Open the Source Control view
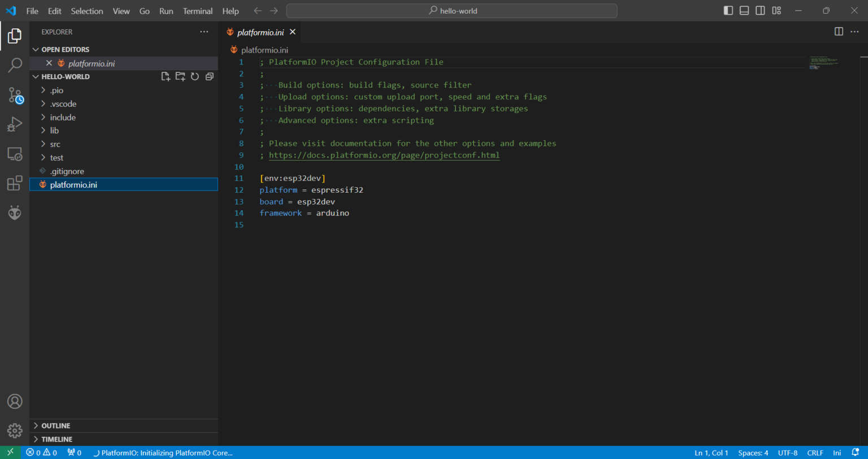Image resolution: width=868 pixels, height=459 pixels. coord(15,95)
